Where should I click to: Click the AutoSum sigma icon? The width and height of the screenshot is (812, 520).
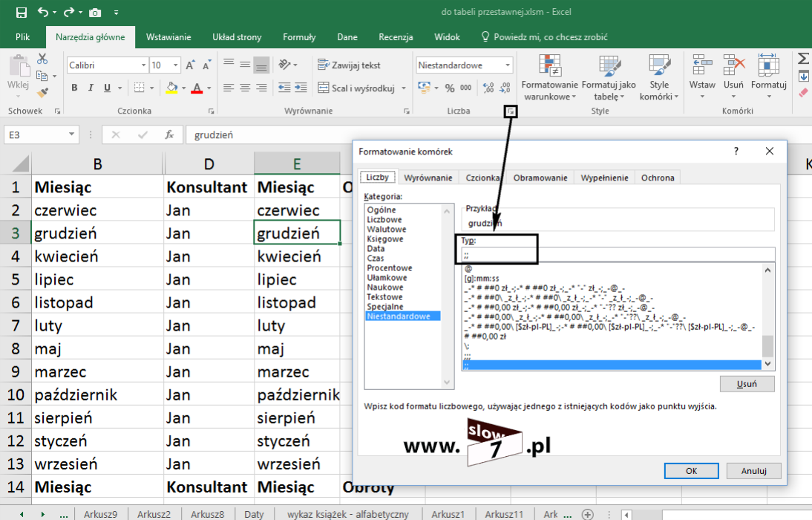[x=804, y=59]
